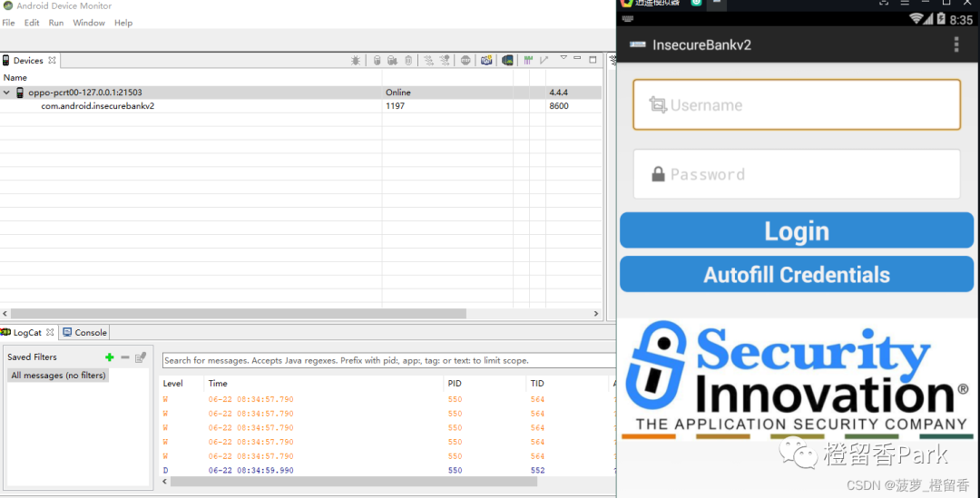Click the TID column header in LogCat
The height and width of the screenshot is (498, 980).
click(x=537, y=384)
